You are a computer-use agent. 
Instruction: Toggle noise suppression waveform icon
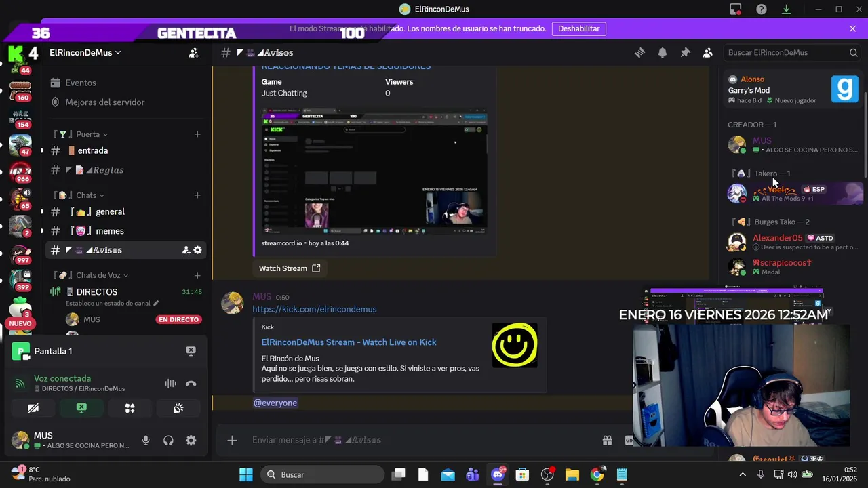(x=170, y=383)
